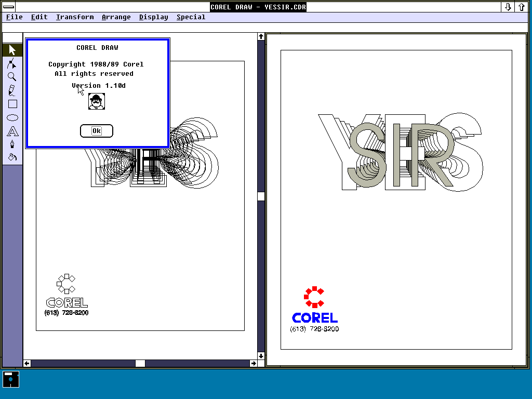Click the vertical scrollbar thumb

(261, 196)
